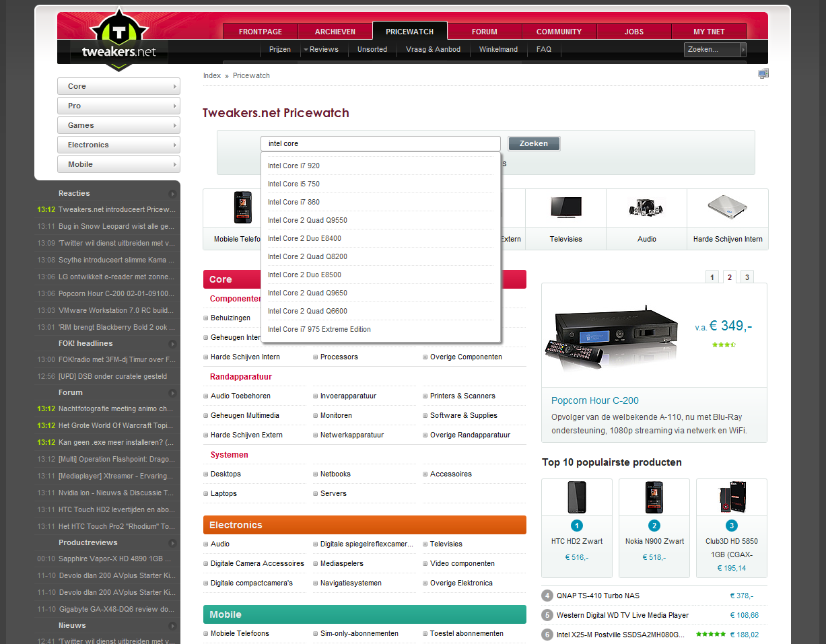Image resolution: width=826 pixels, height=644 pixels.
Task: Open the 'Bug in Snow Leopard' reaction item
Action: pos(116,226)
